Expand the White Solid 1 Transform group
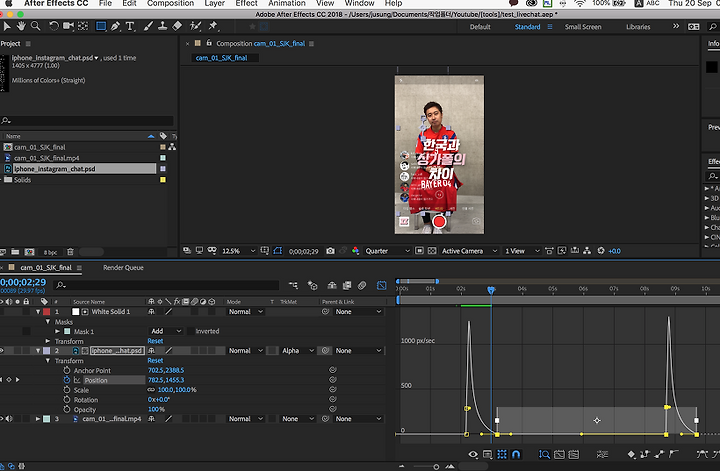The height and width of the screenshot is (471, 720). (47, 341)
